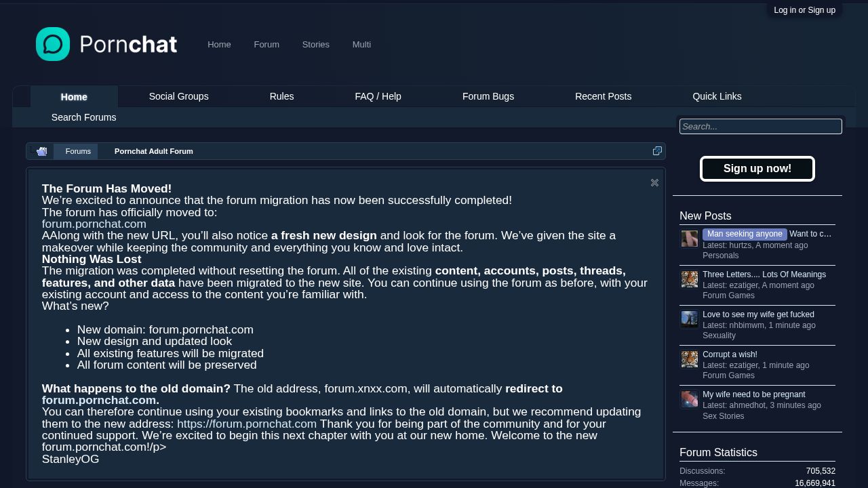Screen dimensions: 868x488
Task: Open FAQ / Help menu item
Action: pyautogui.click(x=378, y=96)
